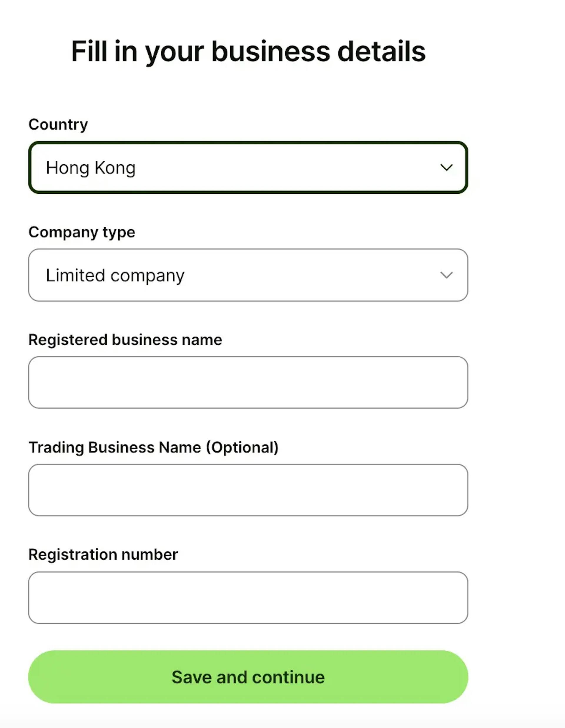
Task: Click the Registered business name input field
Action: [248, 382]
